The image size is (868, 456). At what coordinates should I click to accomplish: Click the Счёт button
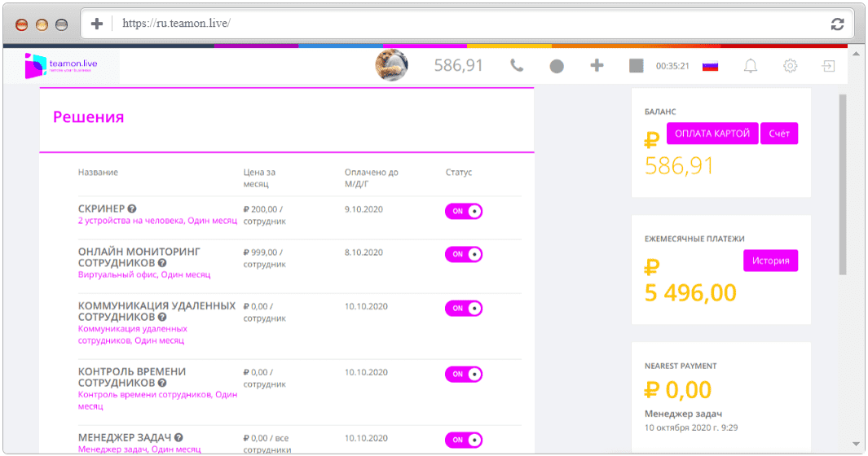(x=779, y=134)
